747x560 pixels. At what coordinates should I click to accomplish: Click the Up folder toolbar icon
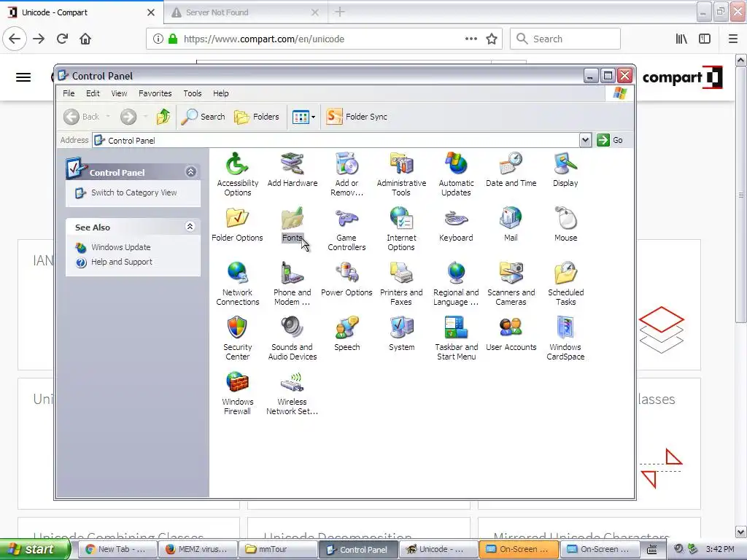point(163,117)
